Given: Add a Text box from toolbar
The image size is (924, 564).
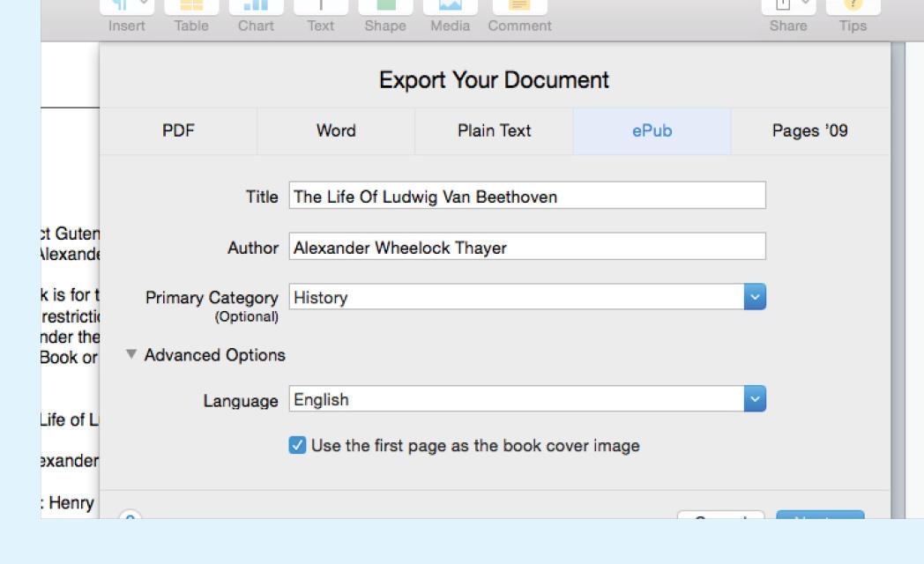Looking at the screenshot, I should coord(321,7).
